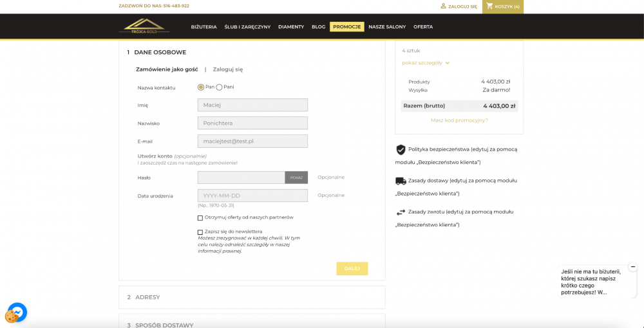
Task: Tick the newsletter signup checkbox
Action: (x=200, y=232)
